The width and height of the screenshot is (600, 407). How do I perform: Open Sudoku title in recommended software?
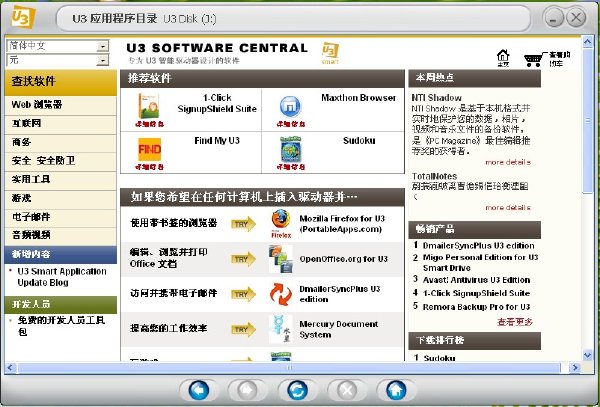pyautogui.click(x=359, y=141)
